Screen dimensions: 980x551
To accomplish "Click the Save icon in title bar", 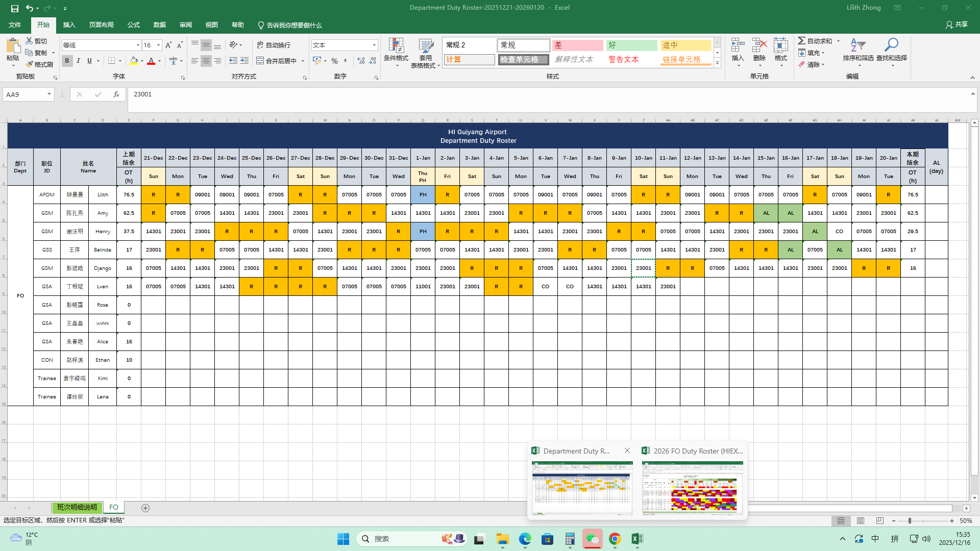I will click(14, 8).
